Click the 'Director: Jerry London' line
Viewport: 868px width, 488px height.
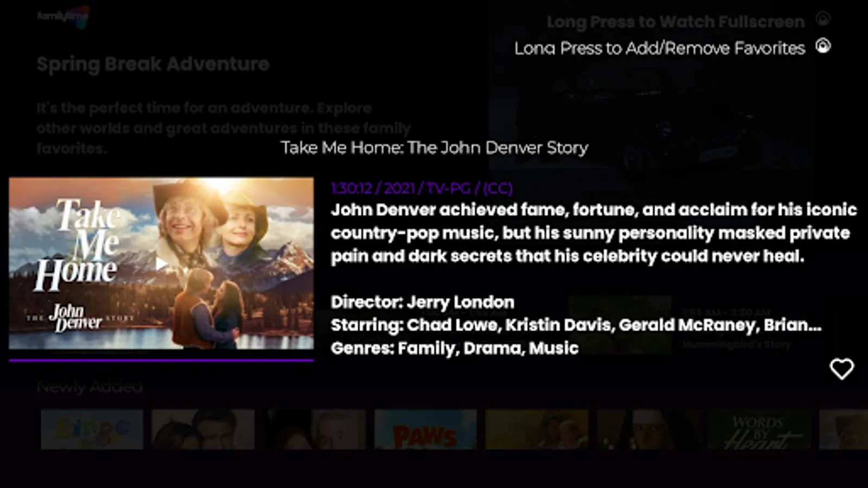click(x=423, y=302)
